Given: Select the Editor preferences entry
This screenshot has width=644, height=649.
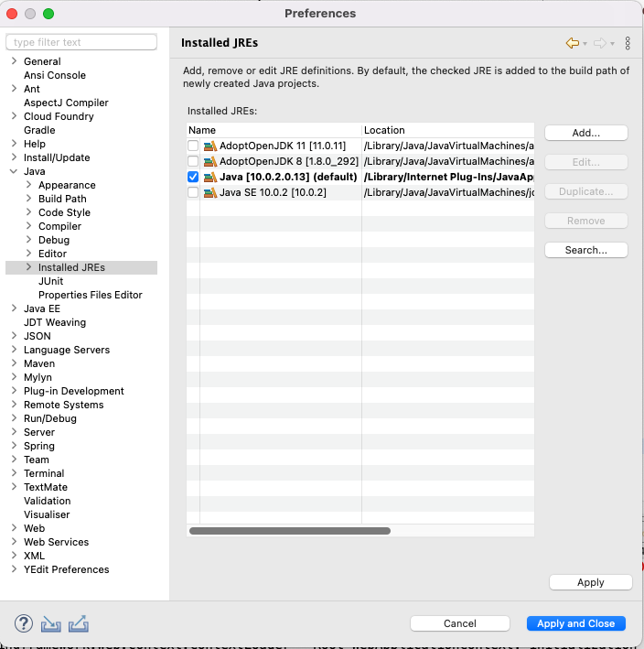Looking at the screenshot, I should pos(52,254).
